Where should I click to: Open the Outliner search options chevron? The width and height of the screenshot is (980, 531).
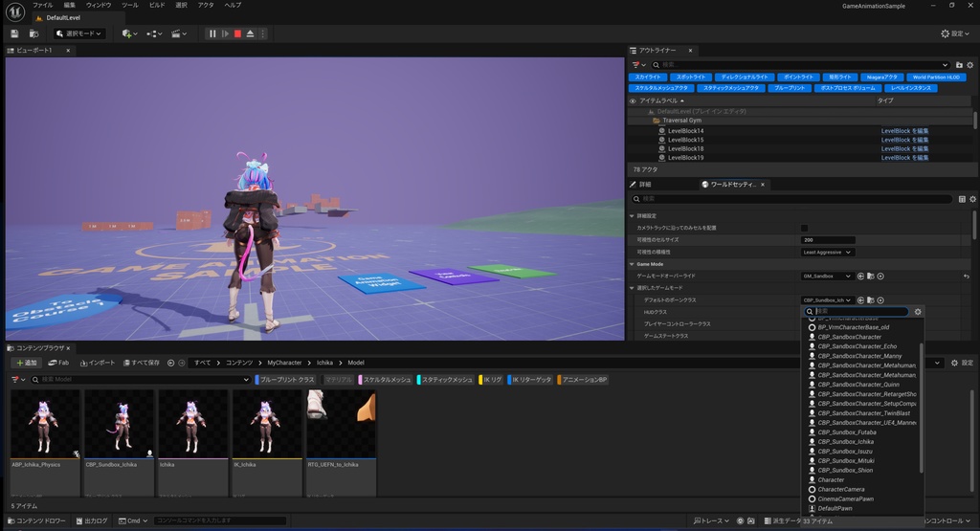point(945,65)
